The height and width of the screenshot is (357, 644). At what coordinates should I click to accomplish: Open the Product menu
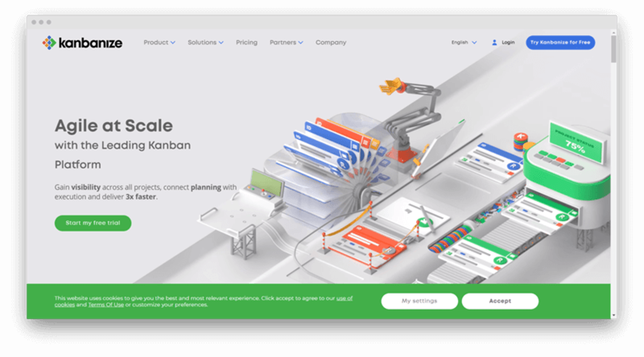click(159, 42)
